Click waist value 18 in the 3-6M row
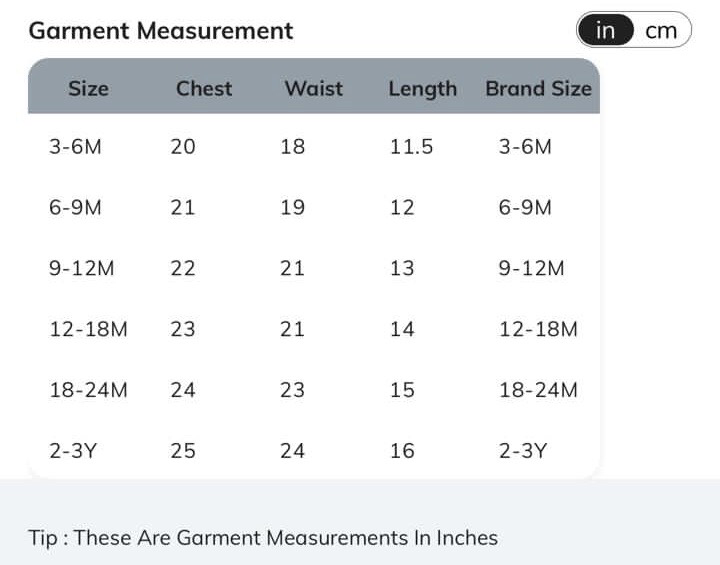Image resolution: width=720 pixels, height=565 pixels. click(x=292, y=147)
